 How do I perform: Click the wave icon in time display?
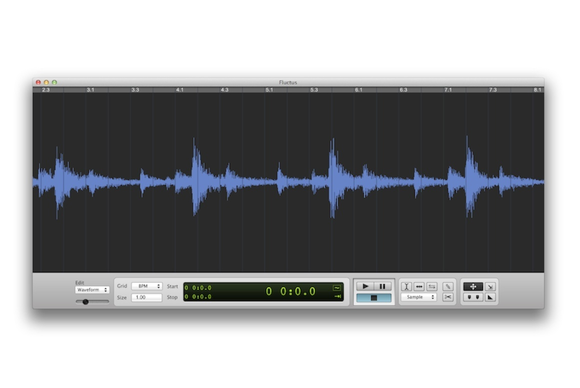(337, 288)
